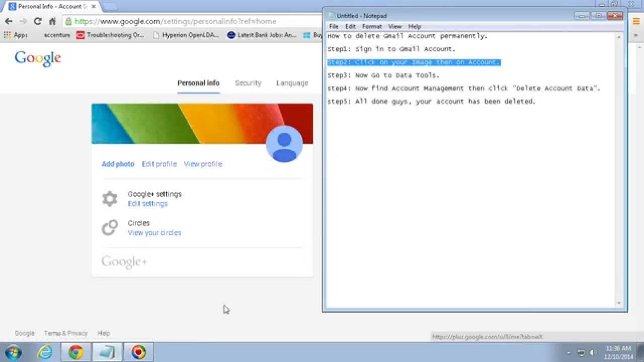
Task: Click the Google logo
Action: [x=38, y=59]
